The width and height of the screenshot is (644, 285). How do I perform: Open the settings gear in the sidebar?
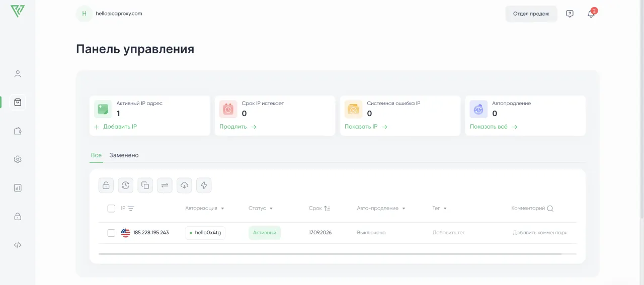(18, 159)
